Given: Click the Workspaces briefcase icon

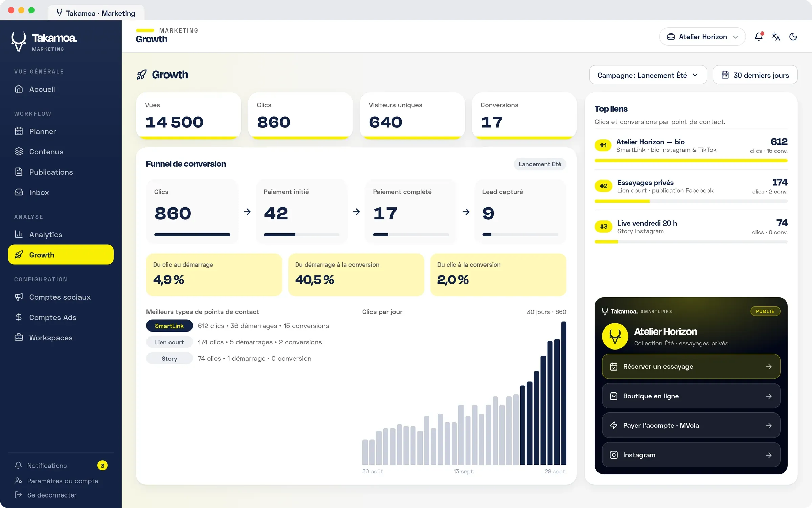Looking at the screenshot, I should pos(19,338).
